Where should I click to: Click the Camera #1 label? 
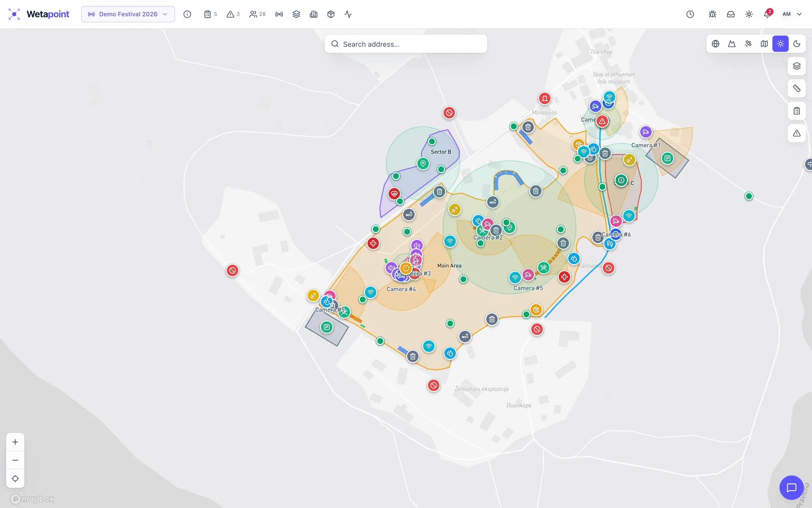coord(645,145)
